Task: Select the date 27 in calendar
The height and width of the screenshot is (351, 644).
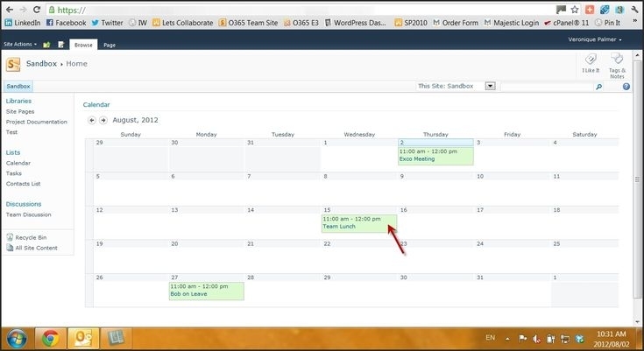Action: [174, 277]
